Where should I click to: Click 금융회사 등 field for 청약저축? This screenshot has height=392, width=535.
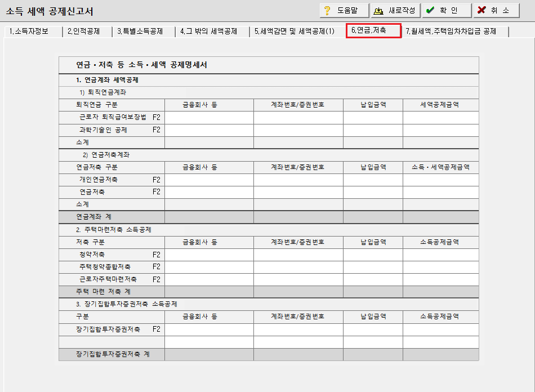pos(209,255)
